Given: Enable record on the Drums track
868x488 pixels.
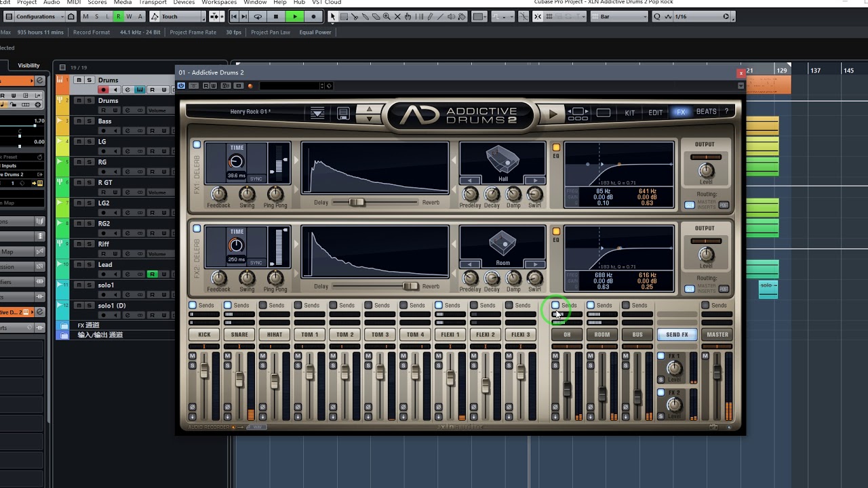Looking at the screenshot, I should click(103, 90).
